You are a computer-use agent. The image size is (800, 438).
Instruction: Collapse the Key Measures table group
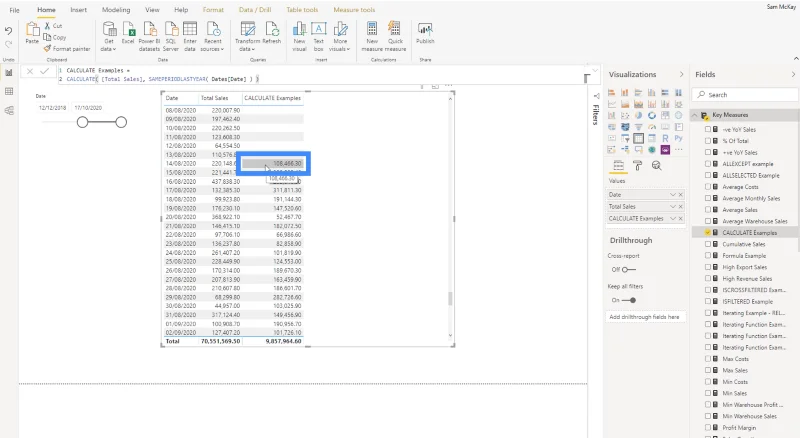pos(694,115)
